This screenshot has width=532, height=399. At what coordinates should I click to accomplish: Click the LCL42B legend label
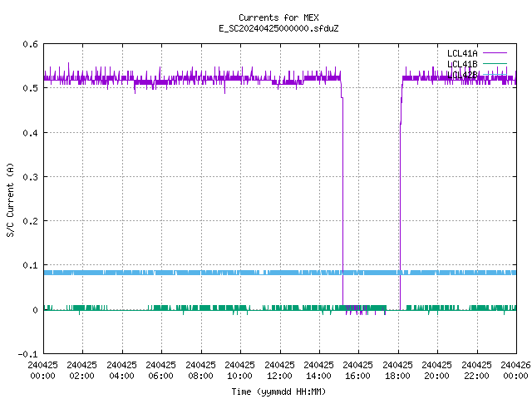(x=462, y=75)
